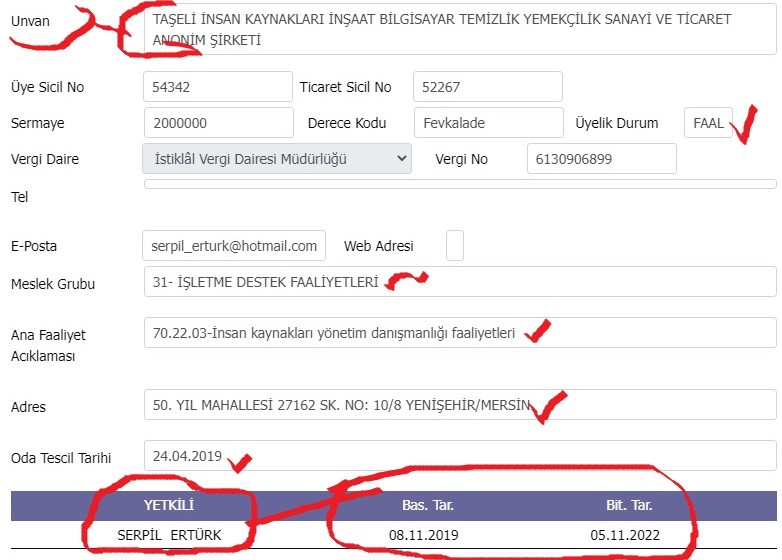Click the Üye Sicil No field 54342
Image resolution: width=782 pixels, height=560 pixels.
[x=218, y=87]
